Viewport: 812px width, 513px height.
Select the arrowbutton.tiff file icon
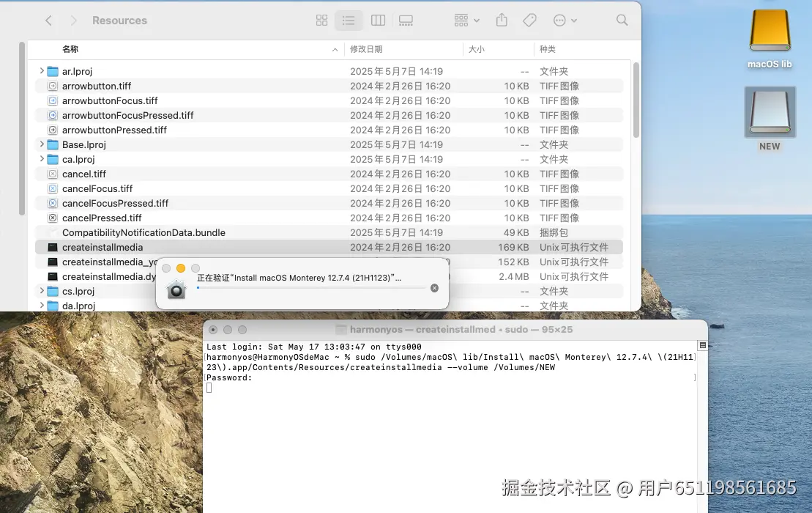pos(53,86)
